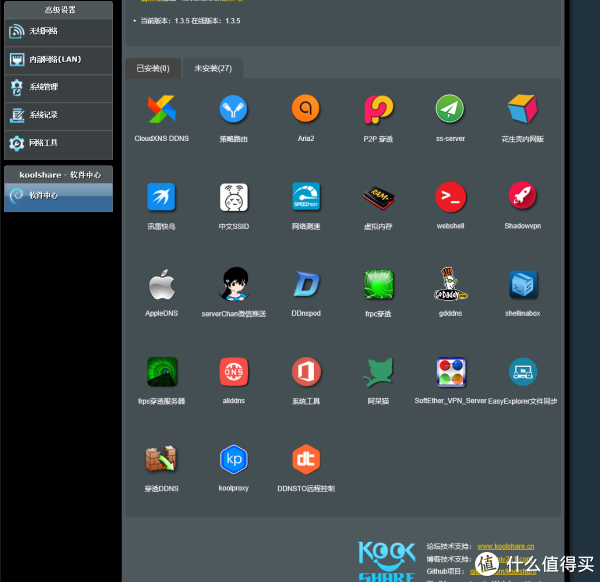Open the Shadowvpn rocket icon
Screen dimensions: 600x582
[x=522, y=197]
